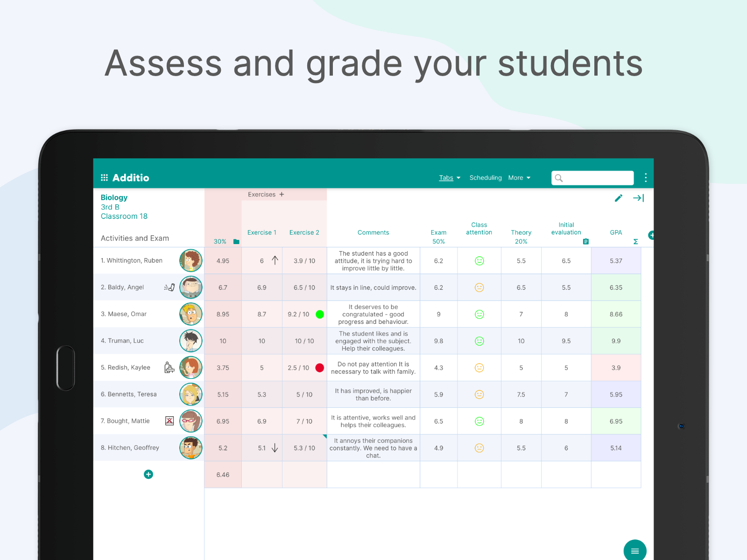The height and width of the screenshot is (560, 747).
Task: Click the Theory 20% column header
Action: coord(521,237)
